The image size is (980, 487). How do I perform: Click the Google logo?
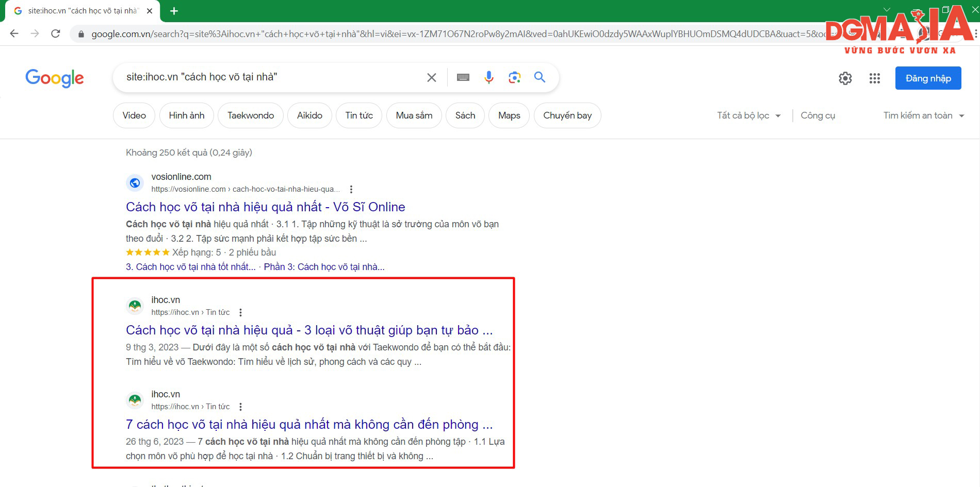[x=55, y=78]
